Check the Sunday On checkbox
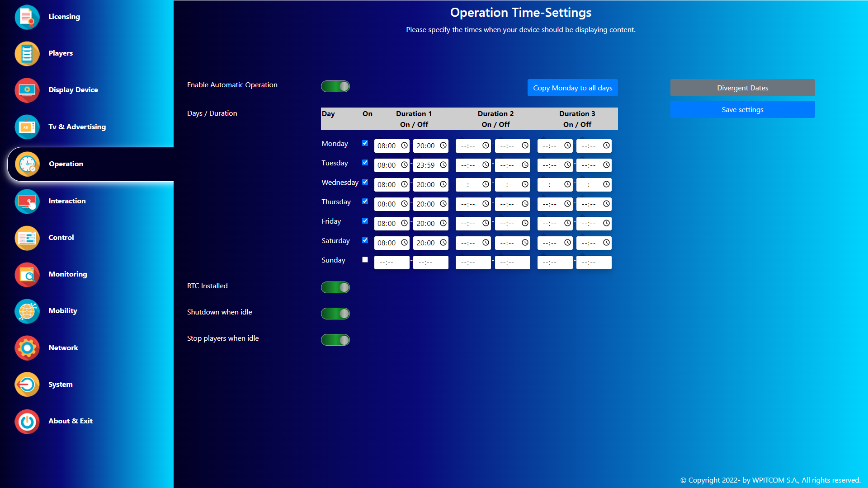The width and height of the screenshot is (868, 488). [365, 260]
